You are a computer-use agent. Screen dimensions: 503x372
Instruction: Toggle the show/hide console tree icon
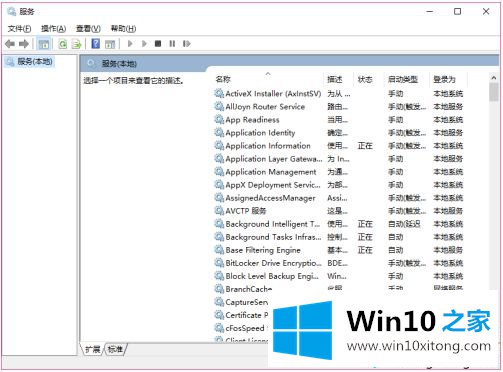[44, 44]
